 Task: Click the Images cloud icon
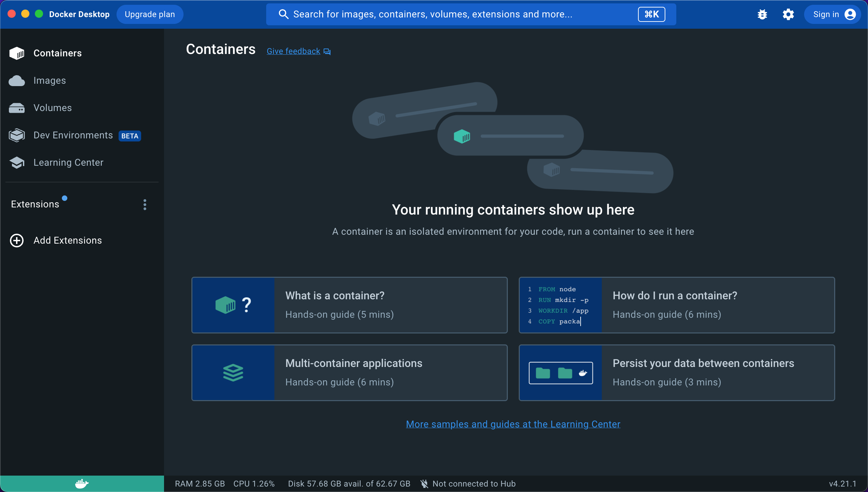[x=17, y=81]
